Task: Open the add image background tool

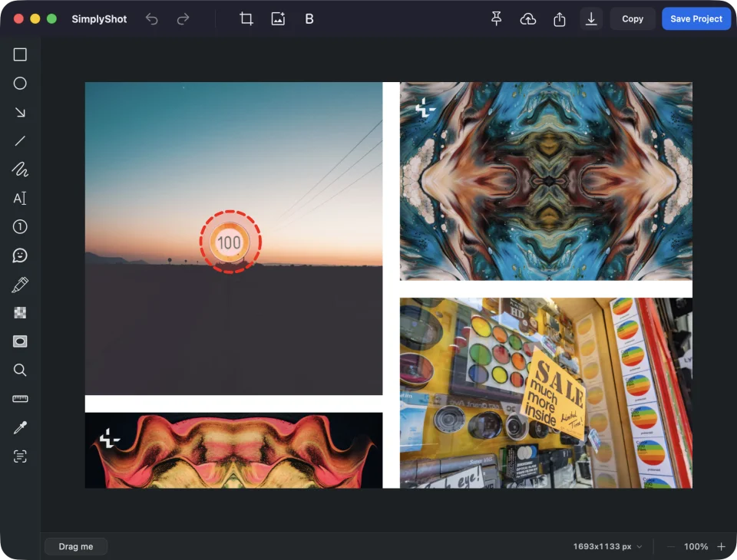Action: [x=278, y=18]
